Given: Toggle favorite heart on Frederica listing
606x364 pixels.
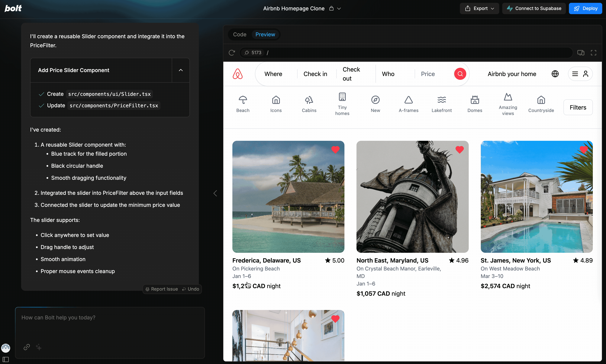Looking at the screenshot, I should 335,149.
